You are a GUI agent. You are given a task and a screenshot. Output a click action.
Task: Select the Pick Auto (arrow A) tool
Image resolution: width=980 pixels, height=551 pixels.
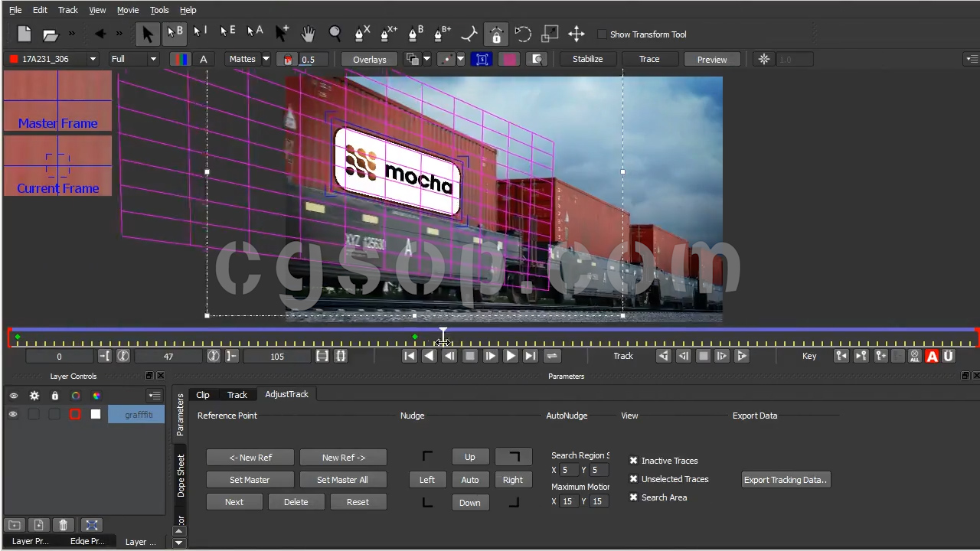click(x=255, y=34)
